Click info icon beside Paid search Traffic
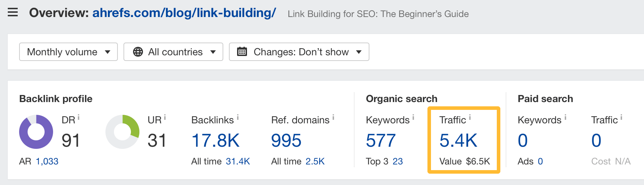This screenshot has width=644, height=185. point(621,117)
